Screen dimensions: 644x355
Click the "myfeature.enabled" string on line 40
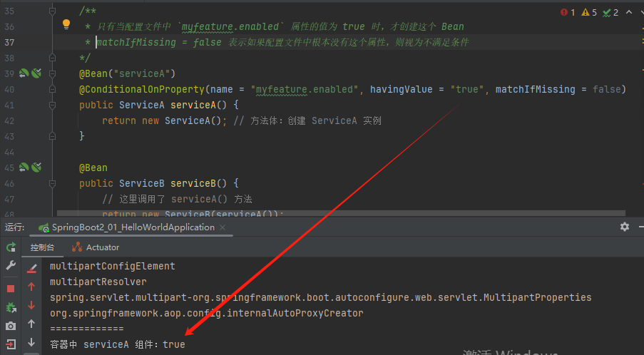click(x=305, y=89)
